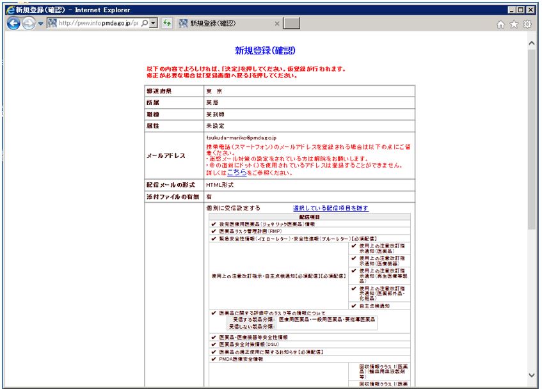The width and height of the screenshot is (542, 392).
Task: Click checkmark beside 医薬品・医療機器等安全性情報
Action: coord(214,337)
